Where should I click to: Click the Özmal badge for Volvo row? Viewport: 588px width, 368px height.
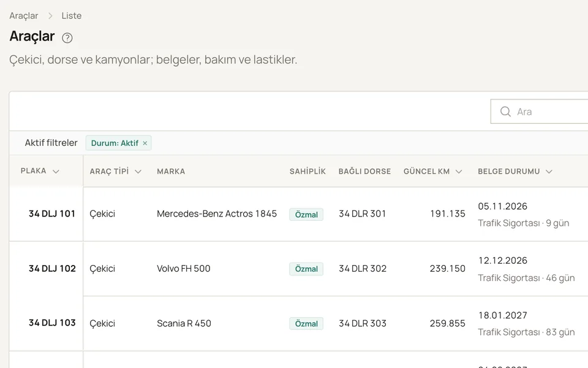point(306,269)
